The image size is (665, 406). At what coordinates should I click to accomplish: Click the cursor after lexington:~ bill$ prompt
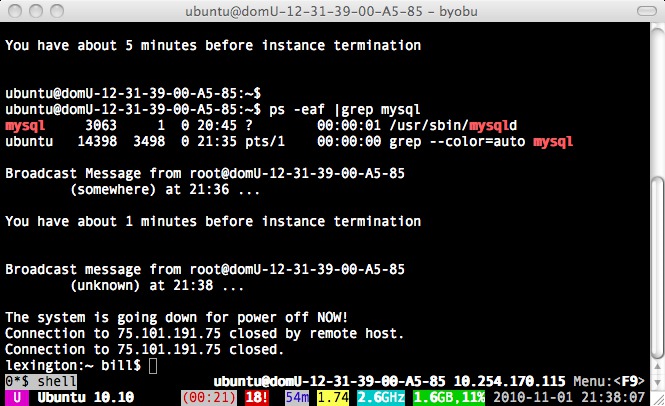152,367
